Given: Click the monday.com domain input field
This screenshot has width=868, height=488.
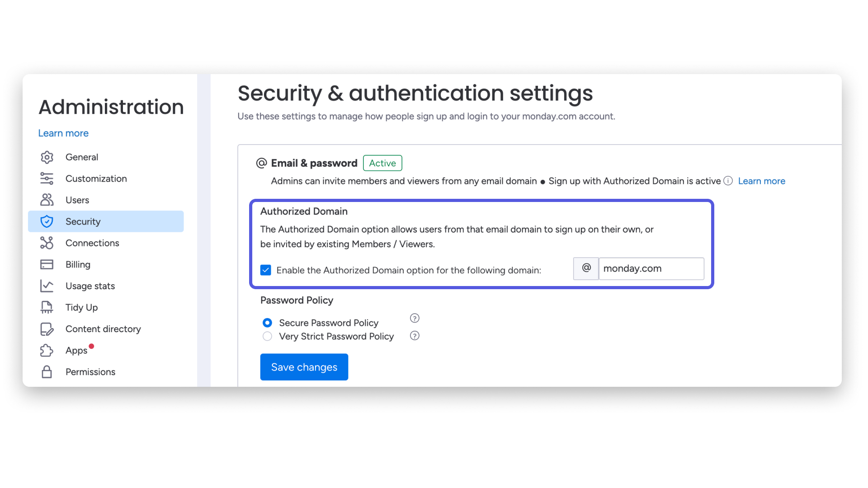Looking at the screenshot, I should tap(651, 268).
